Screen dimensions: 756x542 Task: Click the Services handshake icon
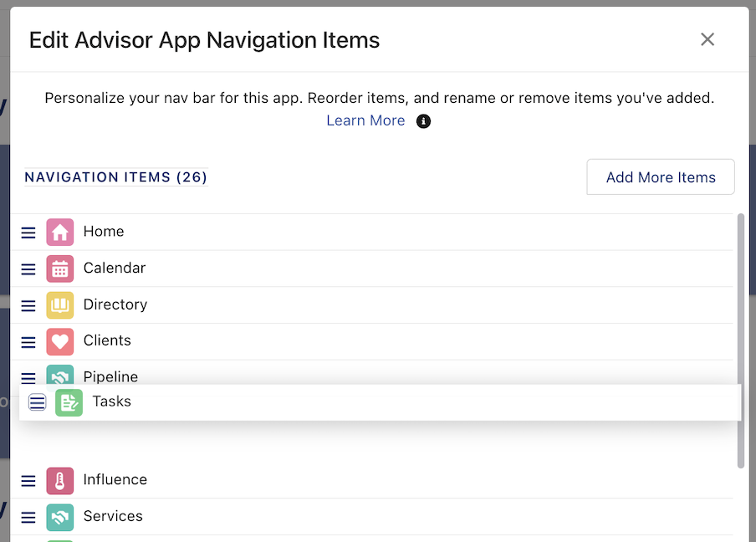[x=59, y=518]
